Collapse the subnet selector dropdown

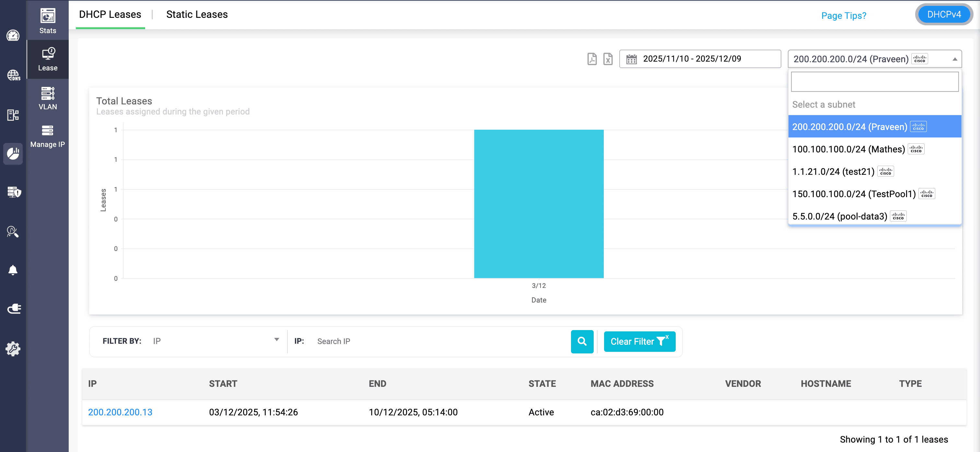pos(954,59)
